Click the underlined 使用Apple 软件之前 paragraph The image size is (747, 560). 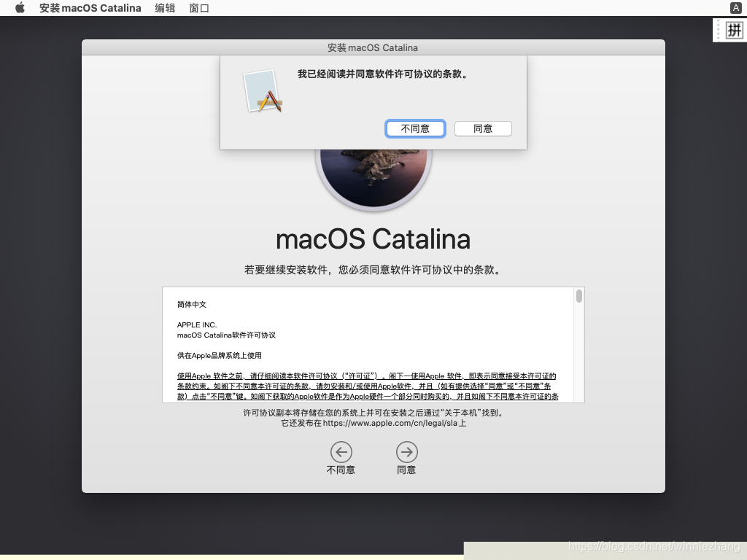click(x=368, y=386)
